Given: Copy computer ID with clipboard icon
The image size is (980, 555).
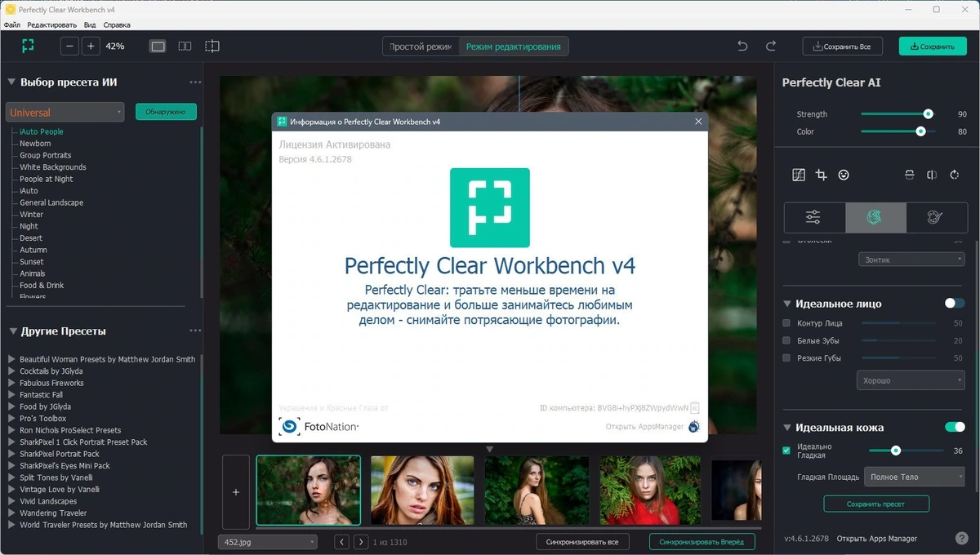Looking at the screenshot, I should pyautogui.click(x=694, y=407).
